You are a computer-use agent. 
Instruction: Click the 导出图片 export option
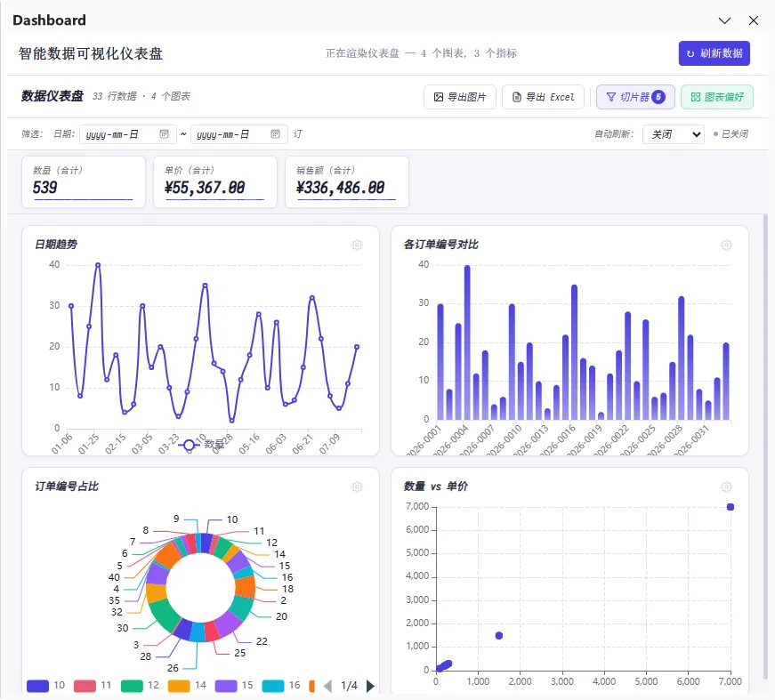pos(460,97)
